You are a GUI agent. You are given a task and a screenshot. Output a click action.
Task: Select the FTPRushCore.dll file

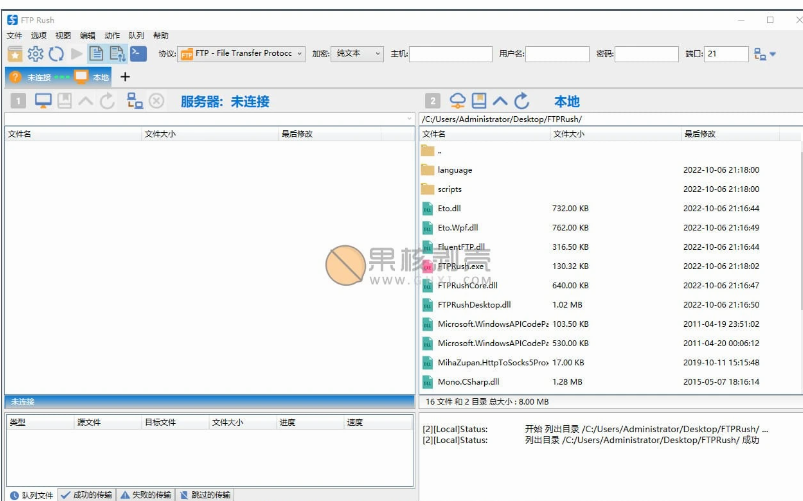tap(609, 285)
